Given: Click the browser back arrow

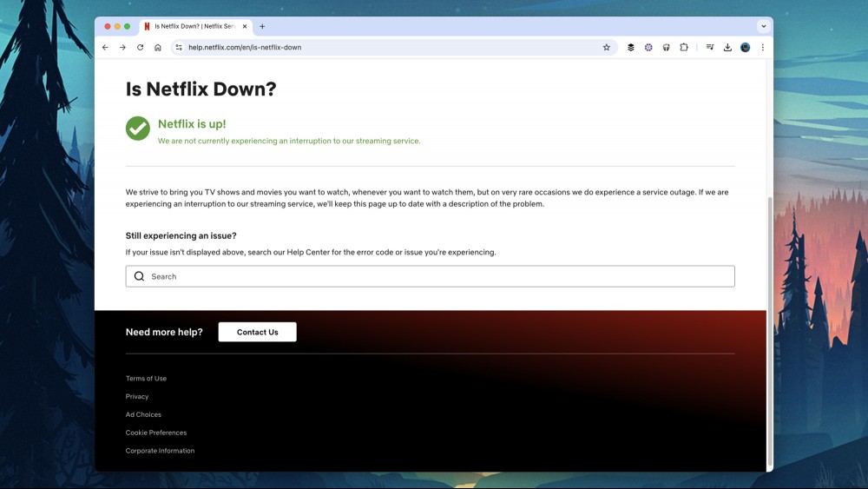Looking at the screenshot, I should (105, 48).
